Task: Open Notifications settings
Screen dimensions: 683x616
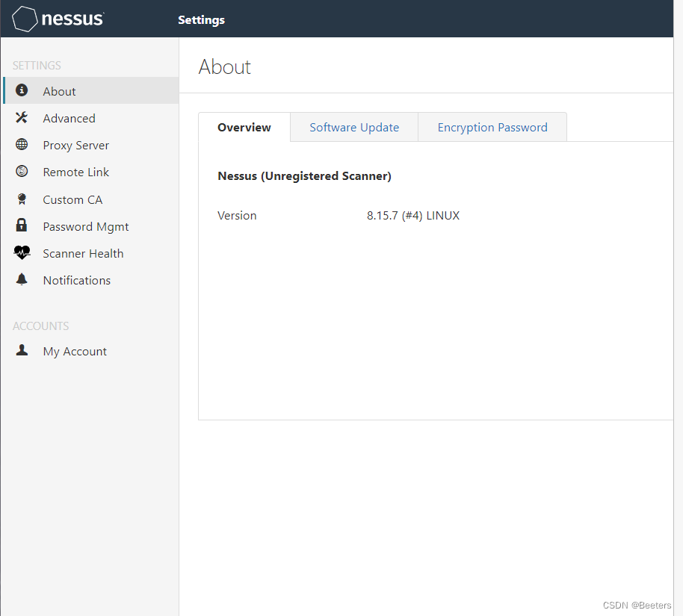Action: pyautogui.click(x=91, y=280)
